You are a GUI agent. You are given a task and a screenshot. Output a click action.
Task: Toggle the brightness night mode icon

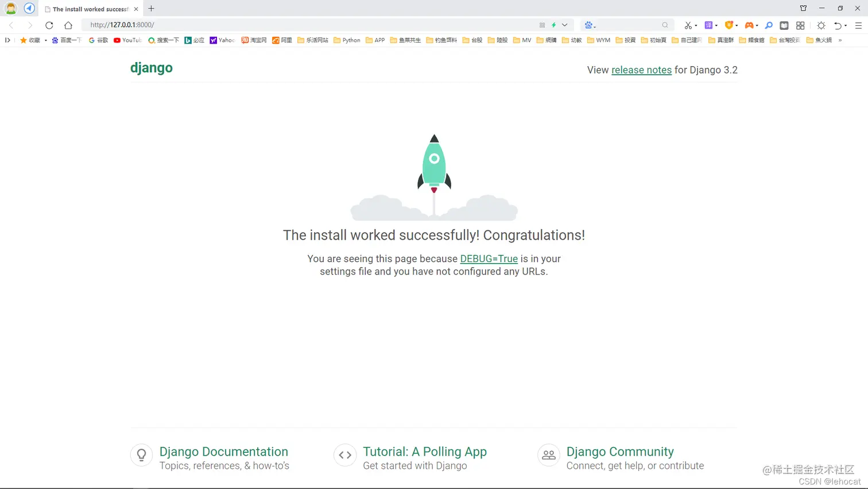(x=821, y=25)
